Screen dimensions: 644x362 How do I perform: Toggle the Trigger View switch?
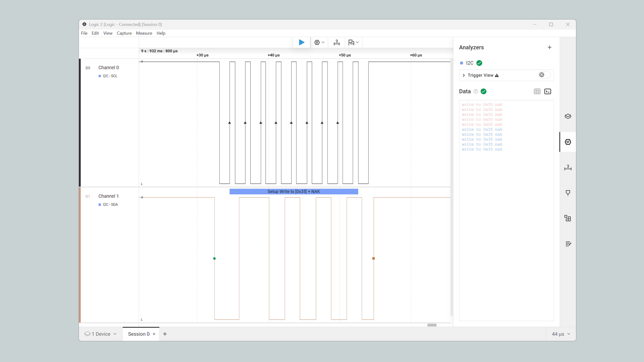pyautogui.click(x=544, y=75)
